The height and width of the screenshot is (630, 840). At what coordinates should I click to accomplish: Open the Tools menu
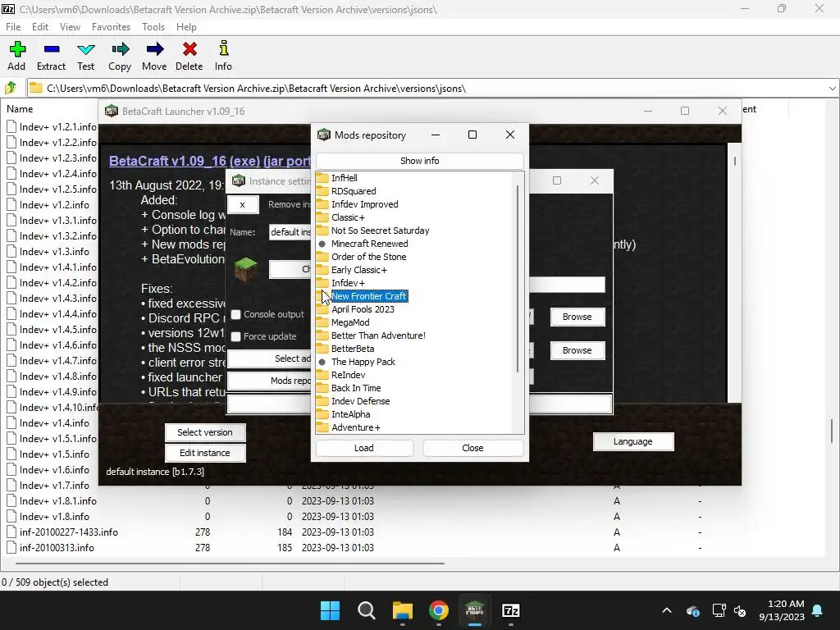[153, 27]
